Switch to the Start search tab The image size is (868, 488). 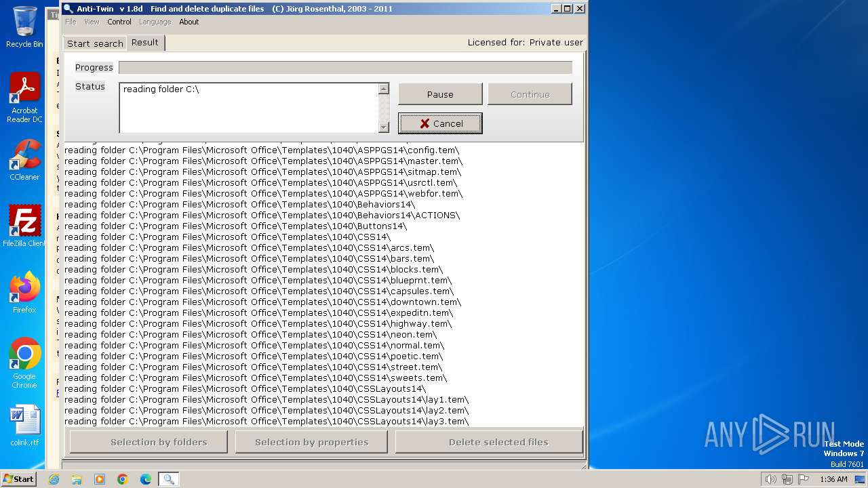click(x=95, y=43)
